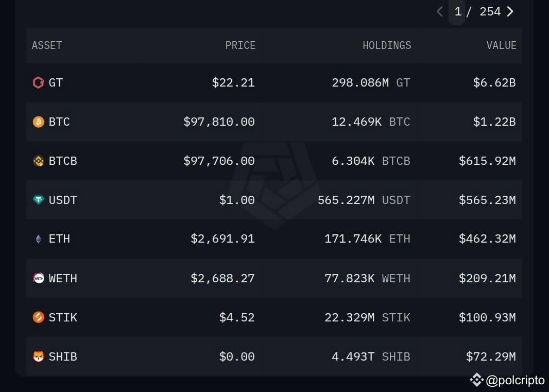The height and width of the screenshot is (392, 549).
Task: Sort by the HOLDINGS column header
Action: (387, 45)
